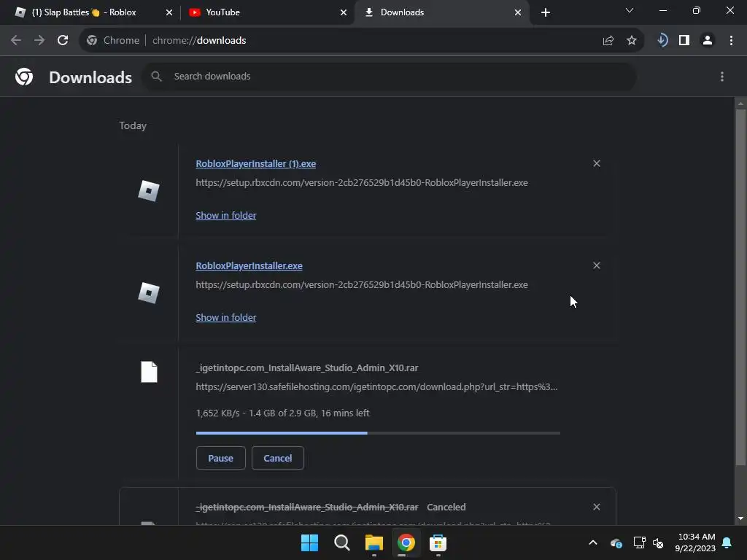Viewport: 747px width, 560px height.
Task: Focus the Search downloads field
Action: coord(389,77)
